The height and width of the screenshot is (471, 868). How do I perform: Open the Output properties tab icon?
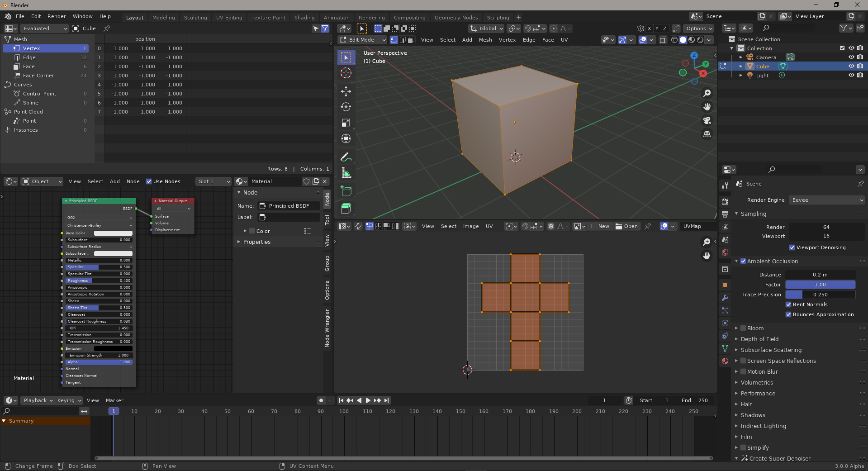point(725,214)
